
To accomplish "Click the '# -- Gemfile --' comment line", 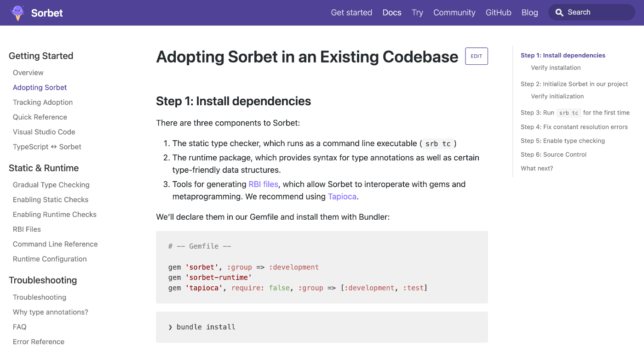I will (x=200, y=246).
